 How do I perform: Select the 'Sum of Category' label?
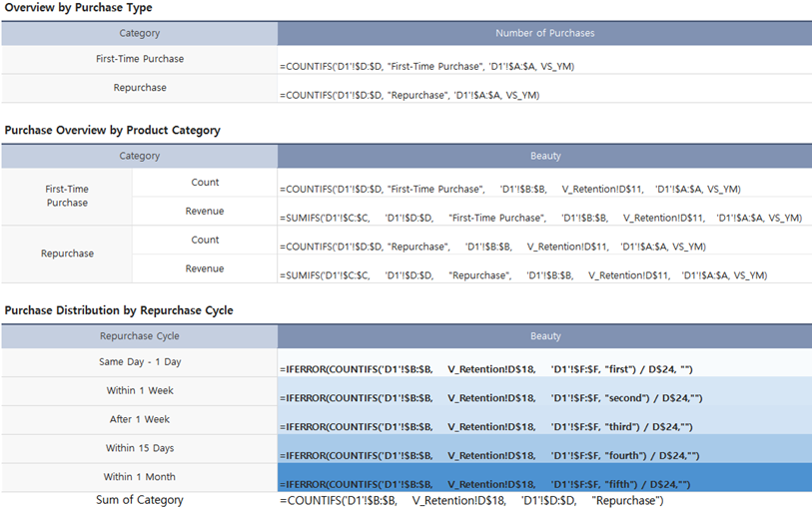(140, 500)
